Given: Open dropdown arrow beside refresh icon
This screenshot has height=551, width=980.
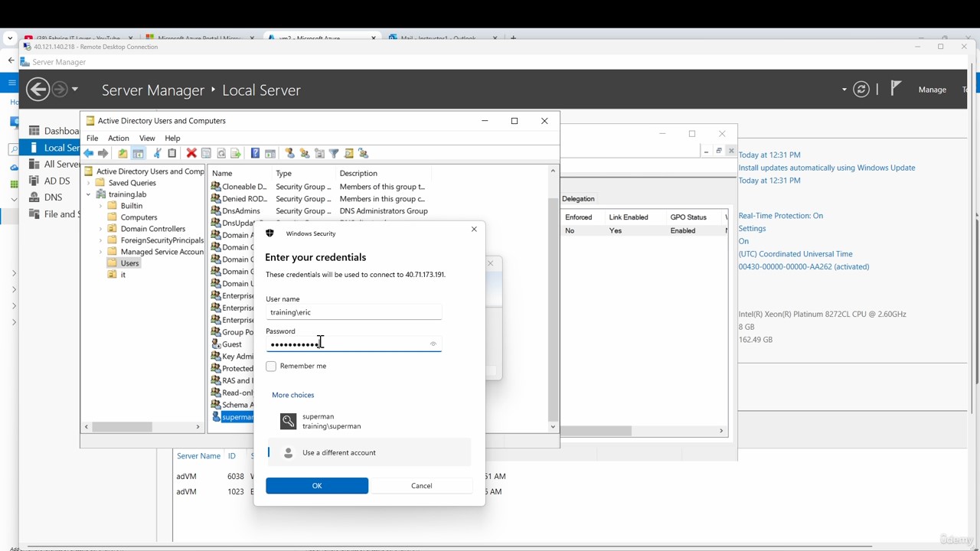Looking at the screenshot, I should point(844,90).
